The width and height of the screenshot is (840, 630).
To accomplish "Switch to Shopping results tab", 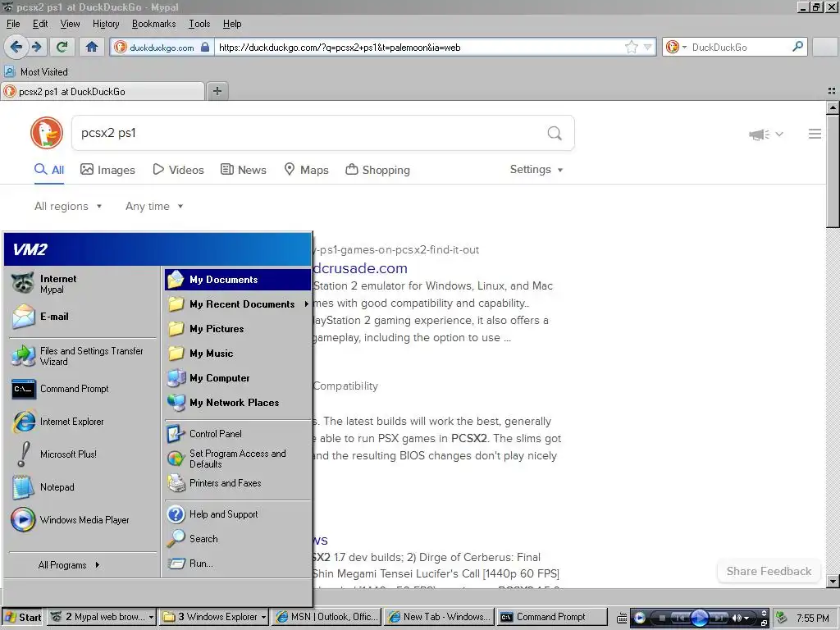I will click(377, 170).
